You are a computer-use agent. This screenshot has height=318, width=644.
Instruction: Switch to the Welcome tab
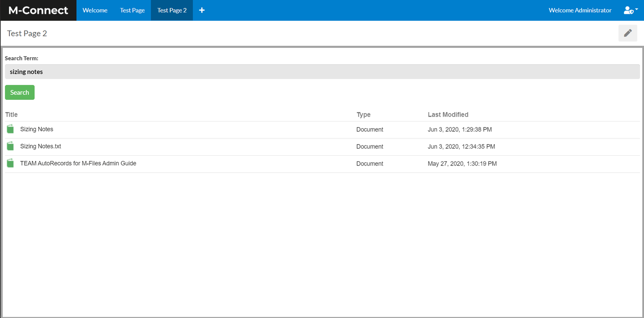coord(95,10)
